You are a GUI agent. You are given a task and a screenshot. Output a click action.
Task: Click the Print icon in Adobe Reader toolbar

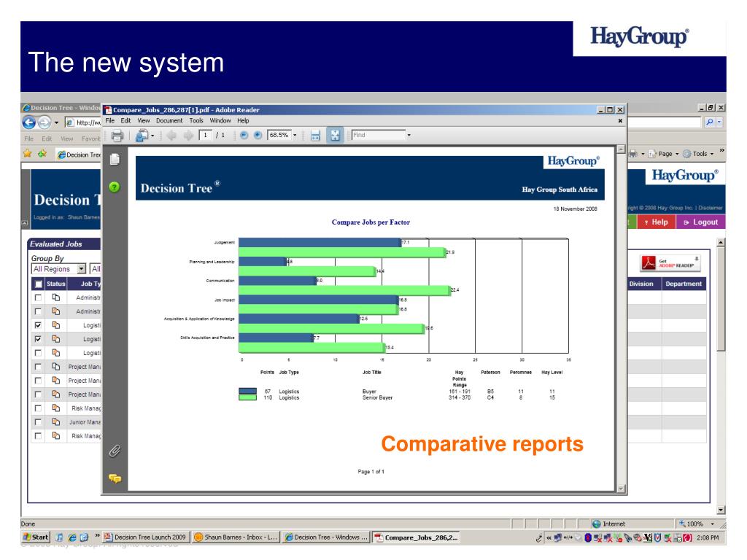[x=117, y=136]
